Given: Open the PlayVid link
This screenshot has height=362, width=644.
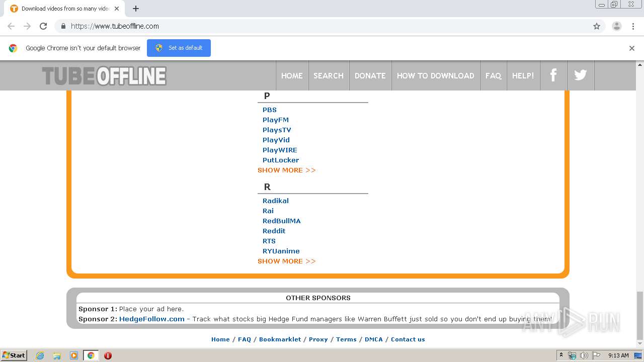Looking at the screenshot, I should coord(276,140).
